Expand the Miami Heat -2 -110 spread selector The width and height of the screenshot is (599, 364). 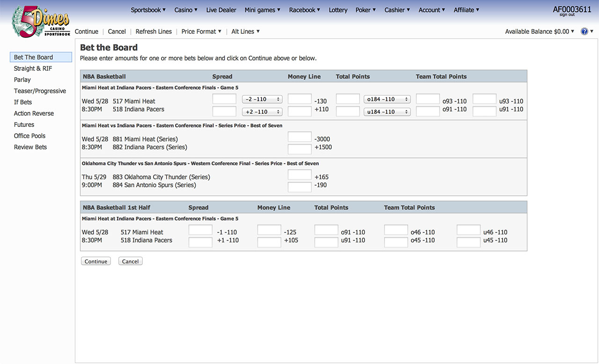pyautogui.click(x=262, y=99)
